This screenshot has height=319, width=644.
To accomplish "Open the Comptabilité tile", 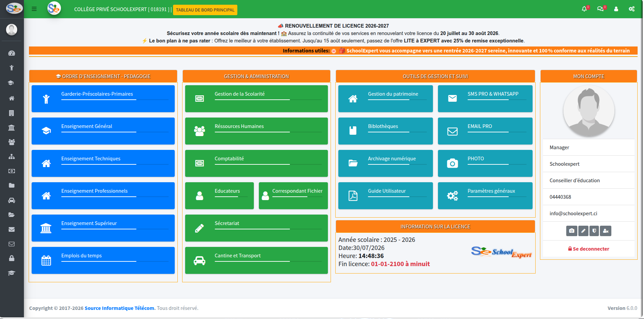I will [x=257, y=163].
